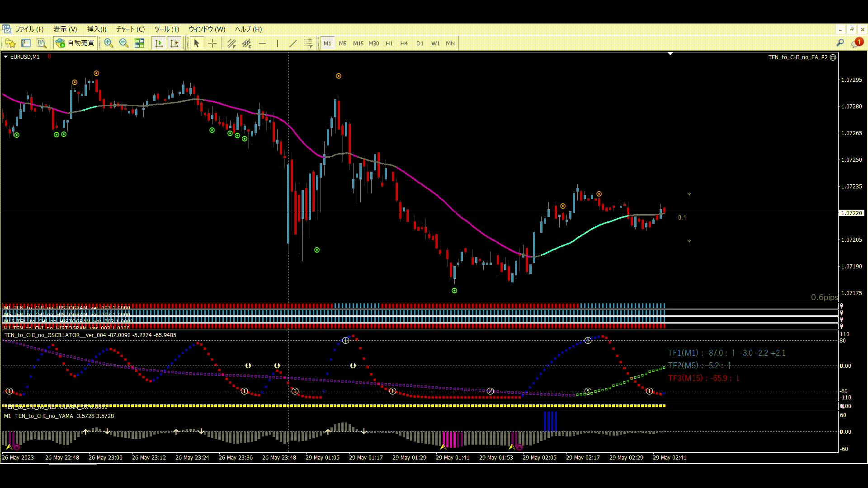Viewport: 868px width, 488px height.
Task: Toggle chart auto scroll button
Action: tap(159, 43)
